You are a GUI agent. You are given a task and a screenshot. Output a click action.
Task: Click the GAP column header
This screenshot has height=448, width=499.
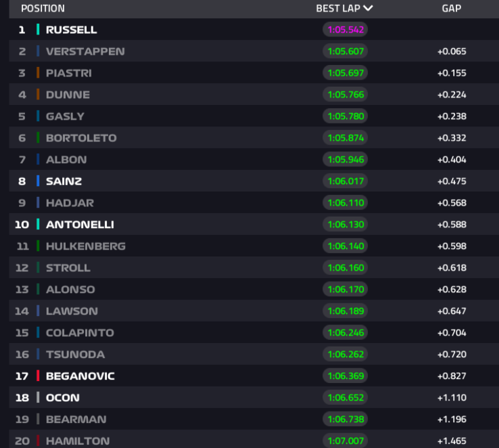pos(451,8)
